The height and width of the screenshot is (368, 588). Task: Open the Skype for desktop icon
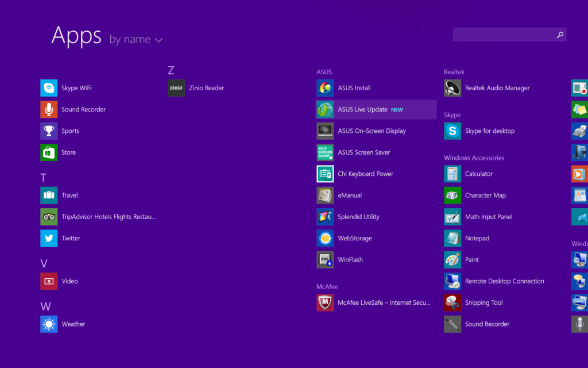click(x=452, y=131)
